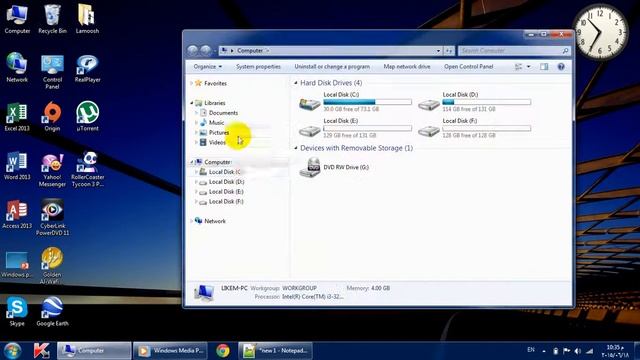The height and width of the screenshot is (360, 640).
Task: Launch Yahoo! Messenger from the desktop
Action: pyautogui.click(x=52, y=170)
